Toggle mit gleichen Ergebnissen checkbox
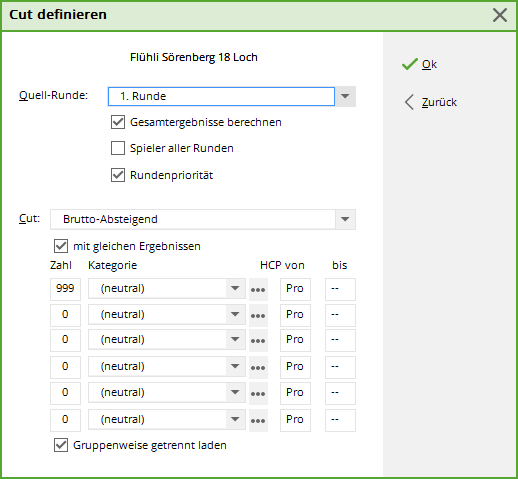 61,246
